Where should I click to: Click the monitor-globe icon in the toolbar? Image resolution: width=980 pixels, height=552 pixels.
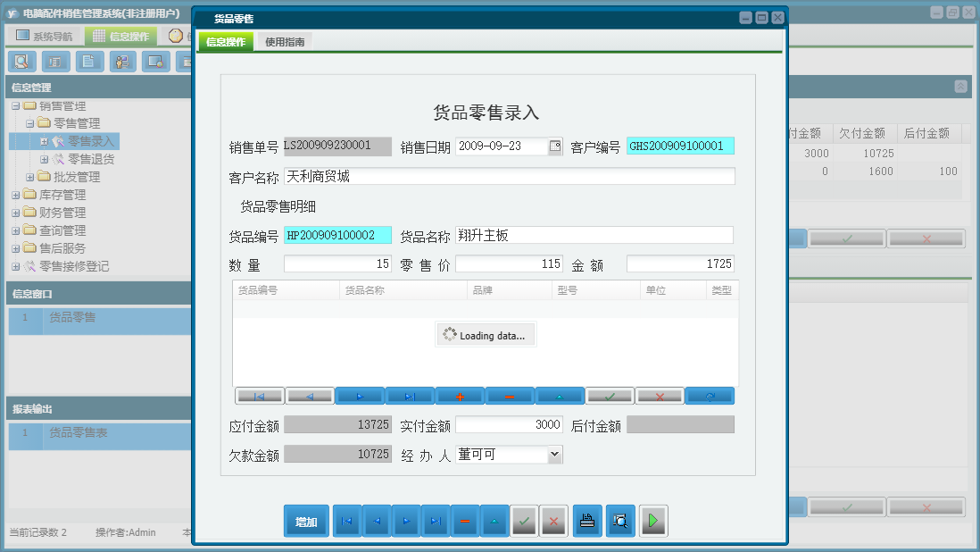point(156,62)
